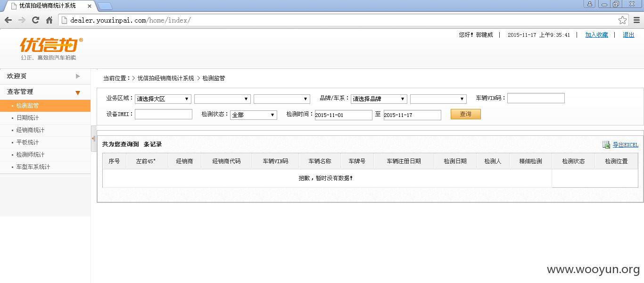The width and height of the screenshot is (644, 283).
Task: Click the 车牌号 column header
Action: tap(357, 161)
